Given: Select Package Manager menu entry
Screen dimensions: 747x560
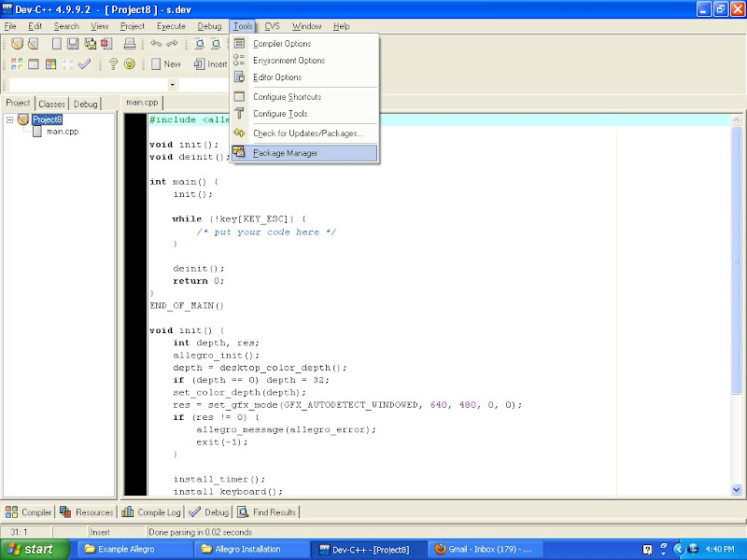Looking at the screenshot, I should coord(305,153).
